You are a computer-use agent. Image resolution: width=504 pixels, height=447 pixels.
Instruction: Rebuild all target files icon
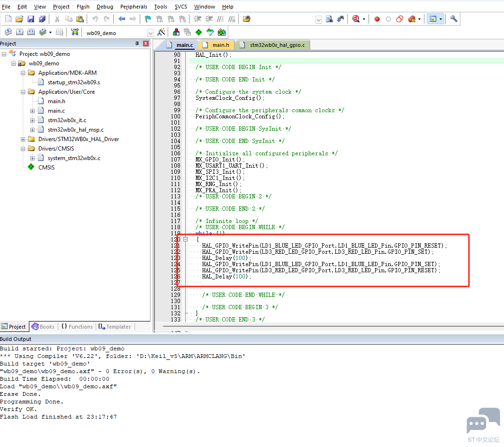(31, 32)
